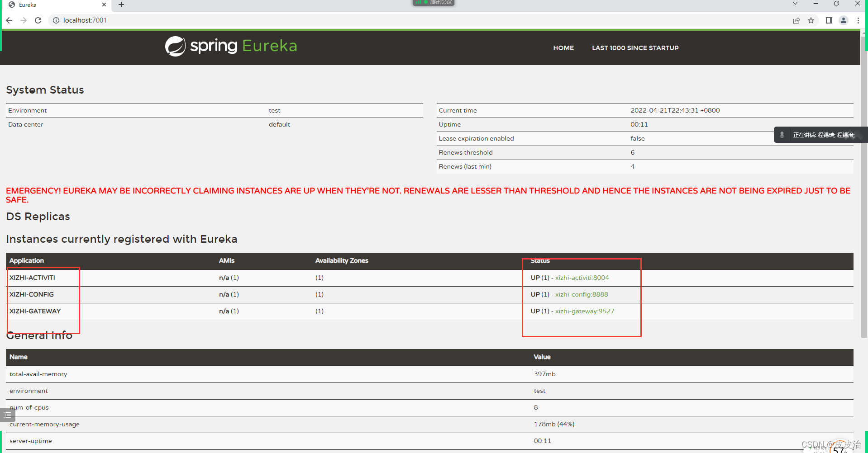
Task: Click the site info icon in address bar
Action: click(56, 20)
